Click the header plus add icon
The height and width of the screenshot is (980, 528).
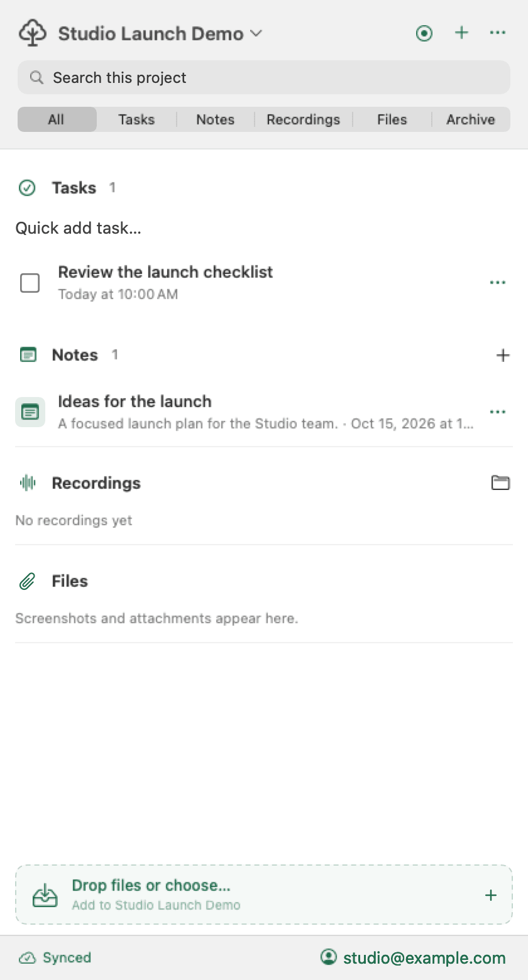(x=461, y=33)
